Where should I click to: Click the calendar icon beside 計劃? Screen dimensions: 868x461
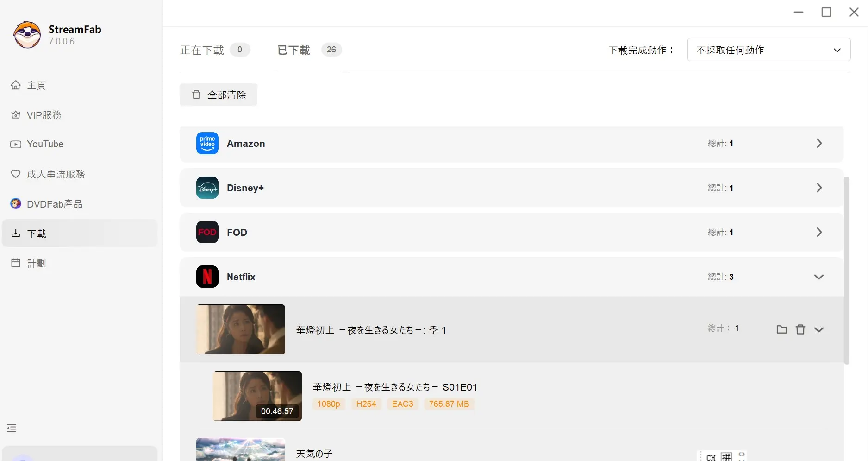tap(16, 263)
